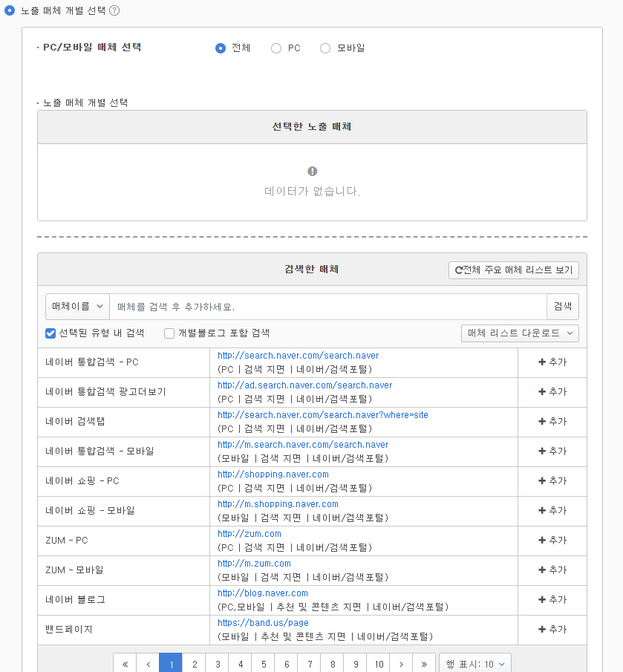Screen dimensions: 623x672
Task: Open the 매체 리스트 다운로드 dropdown
Action: pyautogui.click(x=520, y=333)
